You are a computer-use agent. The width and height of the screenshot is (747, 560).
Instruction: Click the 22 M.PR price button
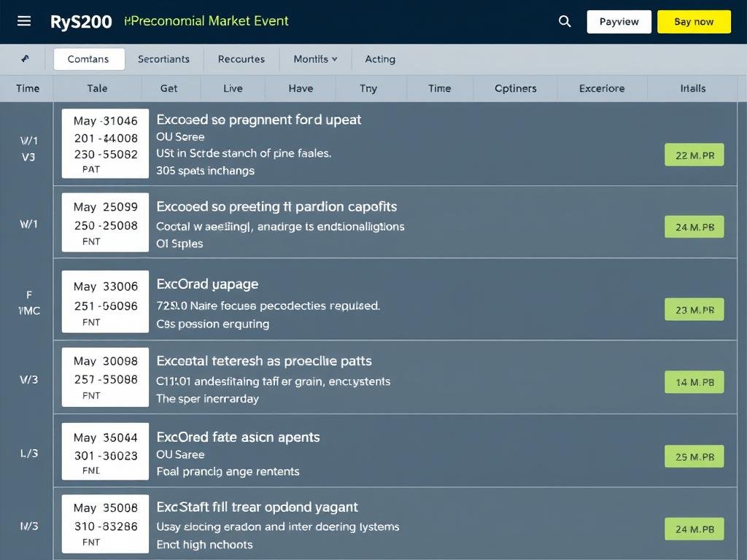tap(694, 155)
